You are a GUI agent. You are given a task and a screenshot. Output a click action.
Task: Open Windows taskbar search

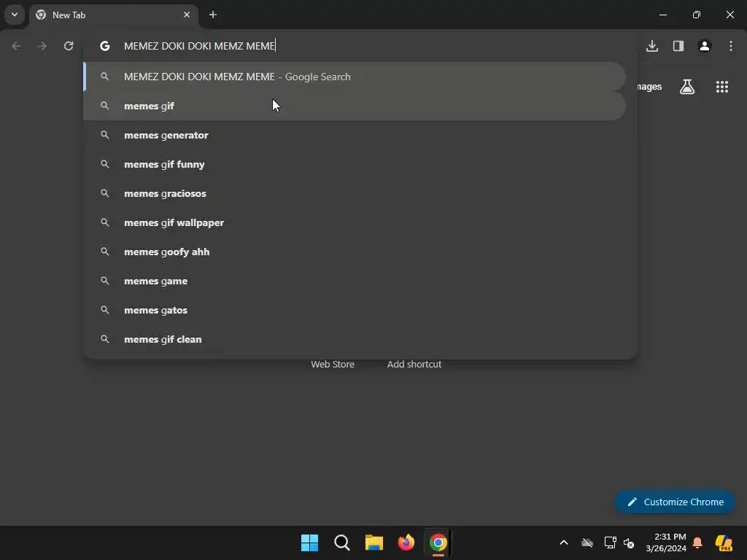342,542
